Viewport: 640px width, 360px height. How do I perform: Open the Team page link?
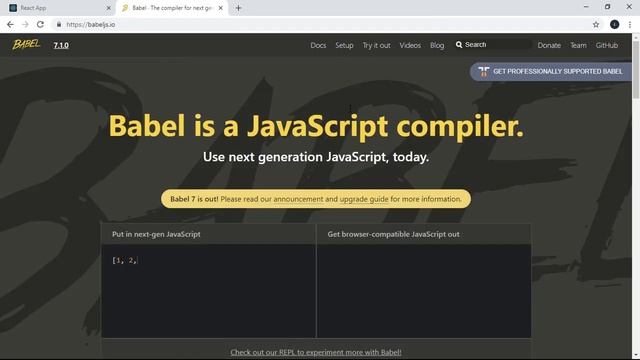(x=578, y=45)
